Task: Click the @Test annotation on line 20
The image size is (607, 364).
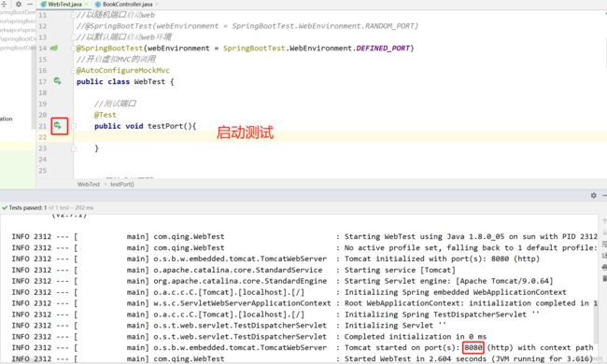Action: (x=105, y=115)
